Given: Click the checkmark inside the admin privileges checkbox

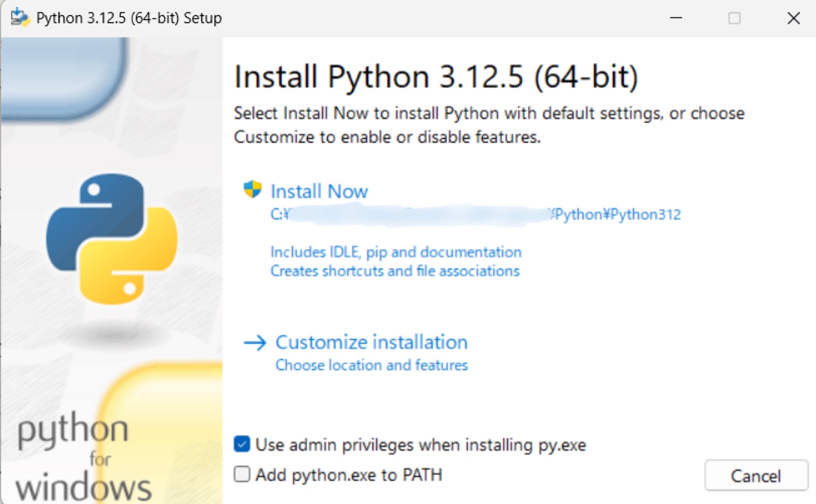Looking at the screenshot, I should tap(242, 444).
